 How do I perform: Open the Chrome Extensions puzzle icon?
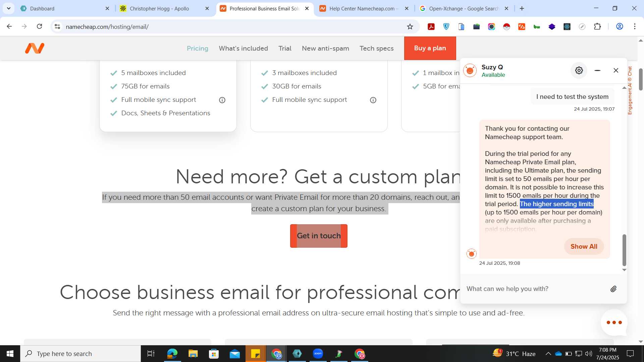[597, 27]
